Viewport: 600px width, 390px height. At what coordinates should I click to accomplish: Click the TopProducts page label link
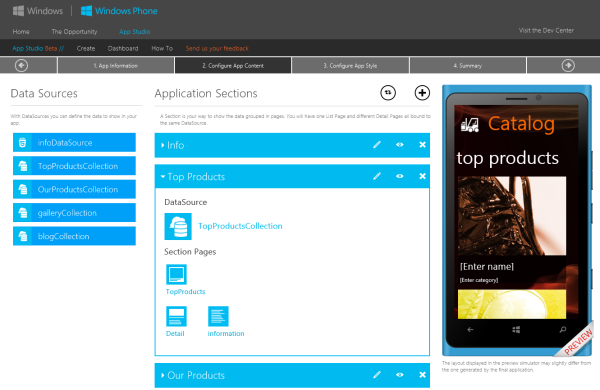pos(186,291)
